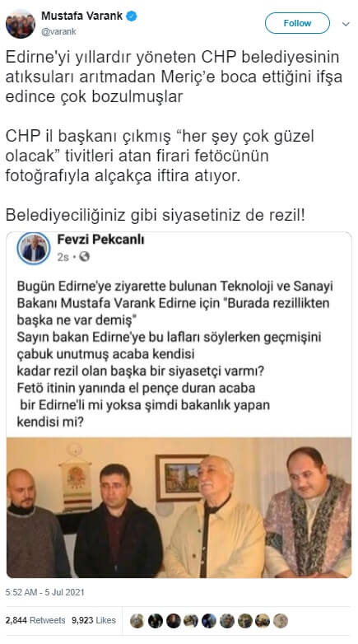
Task: Click the embedded post text starting "Bugün Edirne'ye"
Action: tap(175, 353)
